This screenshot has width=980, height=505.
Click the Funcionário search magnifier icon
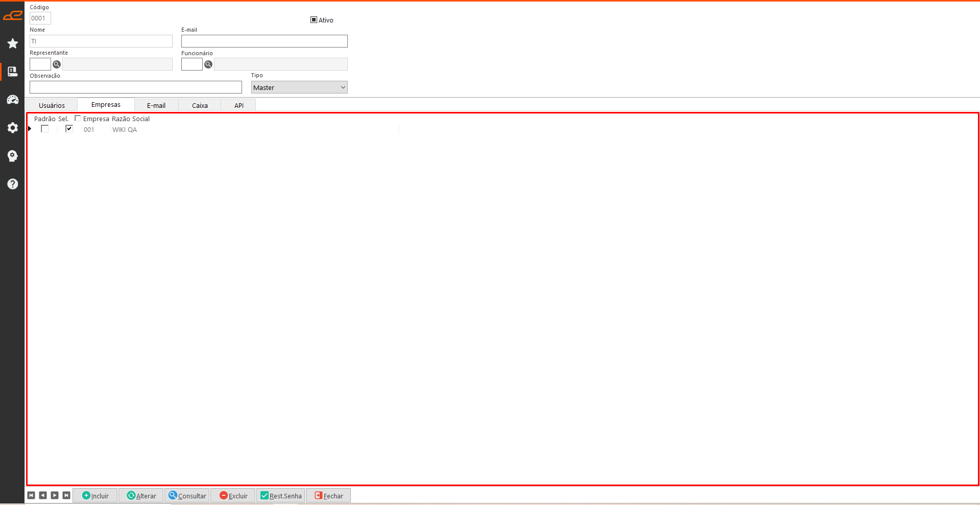(208, 64)
